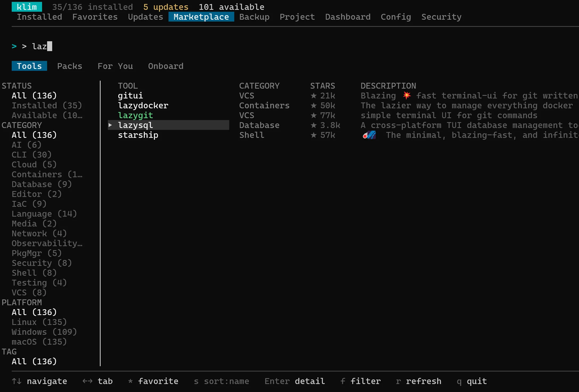Select All (136) under PLATFORM
Viewport: 579px width, 392px height.
[34, 312]
